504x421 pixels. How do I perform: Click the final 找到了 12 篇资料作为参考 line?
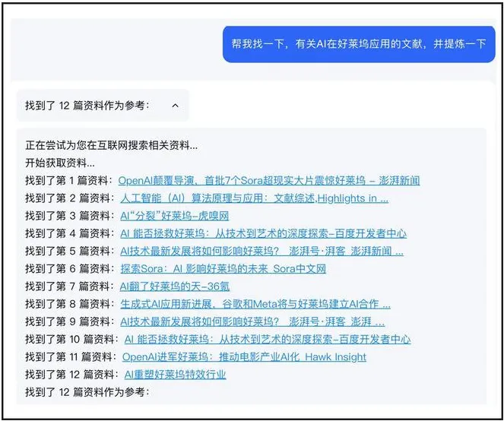[x=87, y=392]
